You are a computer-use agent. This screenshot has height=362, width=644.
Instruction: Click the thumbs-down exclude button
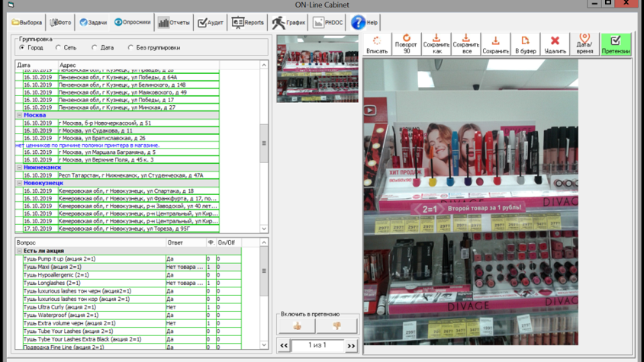coord(336,326)
